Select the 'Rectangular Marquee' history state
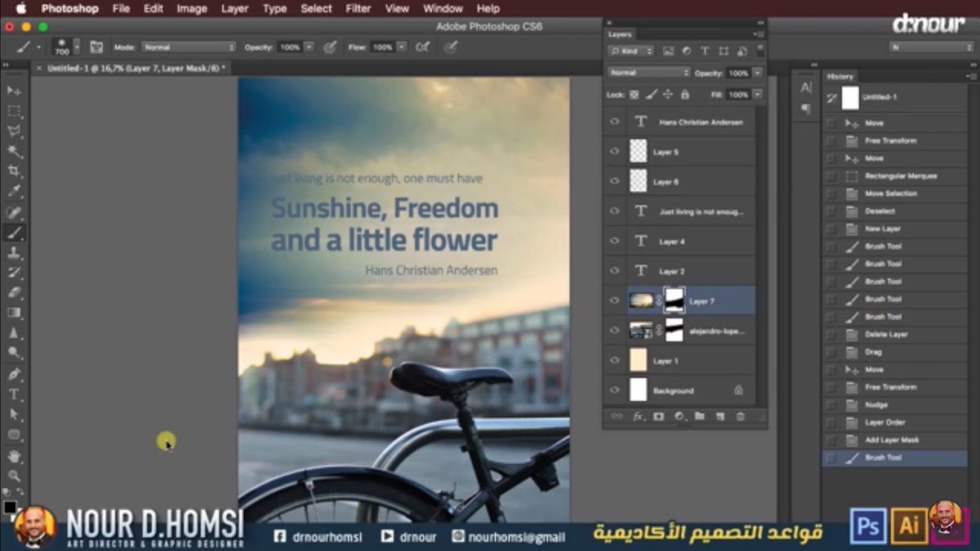 [894, 176]
